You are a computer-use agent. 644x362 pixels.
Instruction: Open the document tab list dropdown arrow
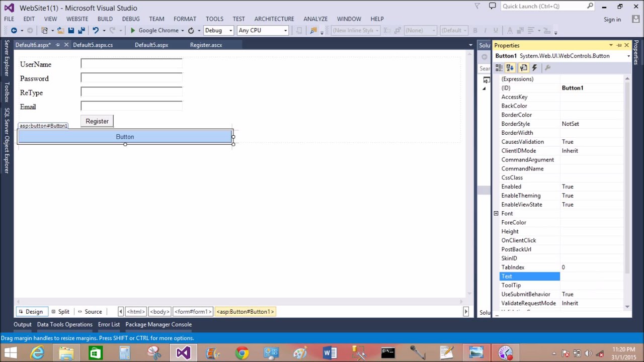[x=470, y=45]
